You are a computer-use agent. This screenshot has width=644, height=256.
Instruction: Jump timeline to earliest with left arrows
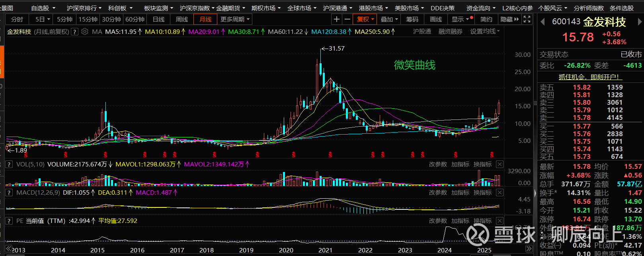pos(8,249)
